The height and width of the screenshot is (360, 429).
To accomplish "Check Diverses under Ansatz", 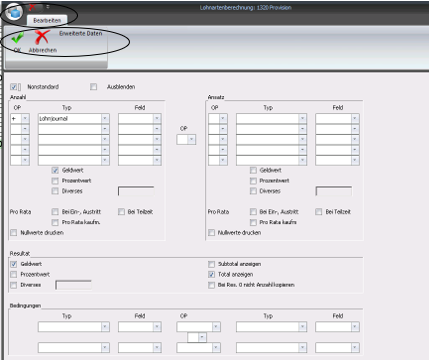I will tap(253, 191).
